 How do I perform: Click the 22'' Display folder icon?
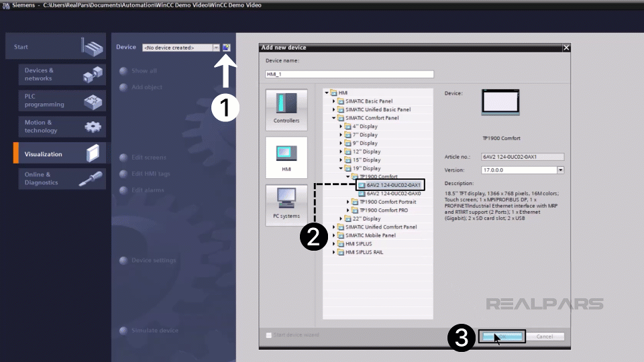(x=347, y=219)
